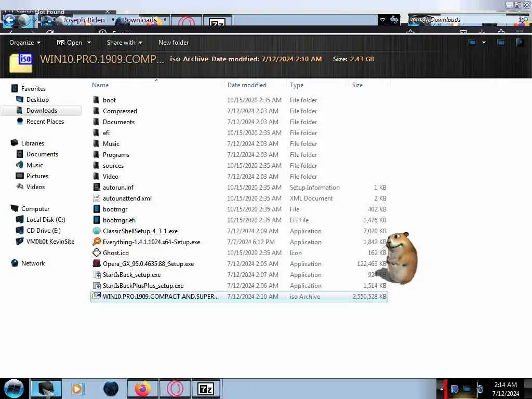Select Desktop under Favorites
Viewport: 532px width, 399px height.
pyautogui.click(x=37, y=100)
